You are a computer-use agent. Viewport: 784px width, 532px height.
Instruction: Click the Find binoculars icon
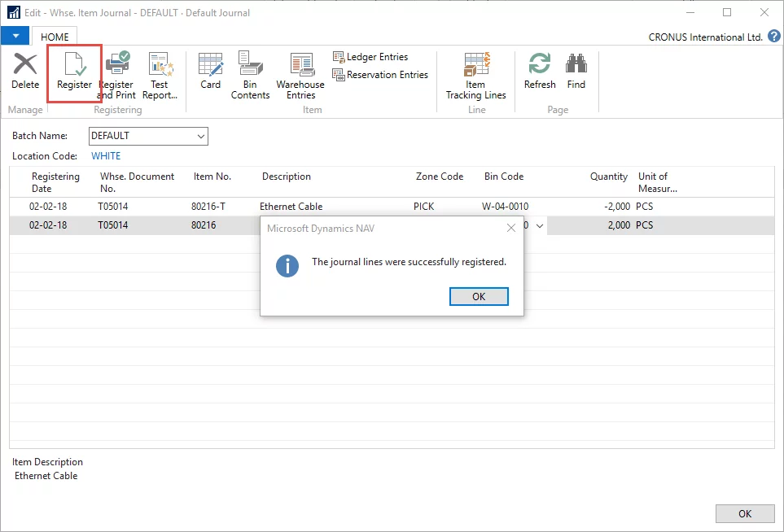[576, 72]
